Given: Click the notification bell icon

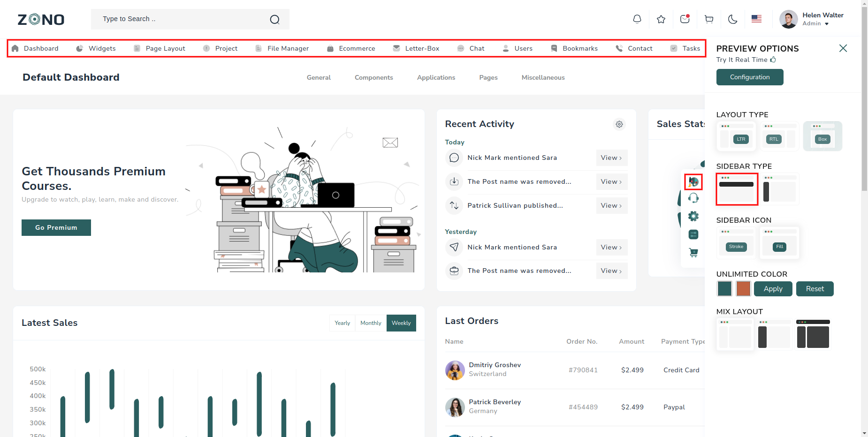Looking at the screenshot, I should tap(637, 19).
